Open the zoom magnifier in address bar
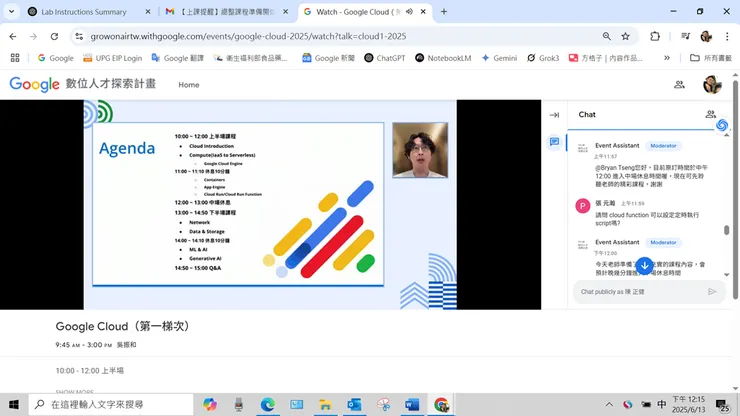 click(606, 36)
